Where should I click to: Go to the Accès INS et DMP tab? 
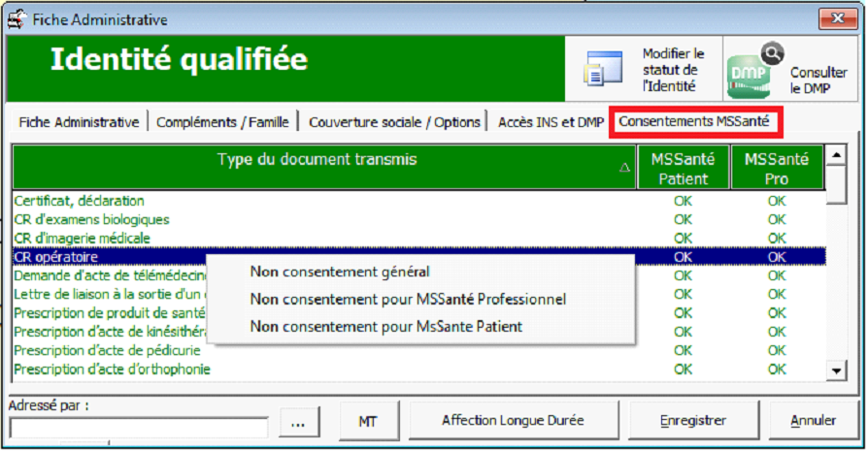click(x=551, y=122)
